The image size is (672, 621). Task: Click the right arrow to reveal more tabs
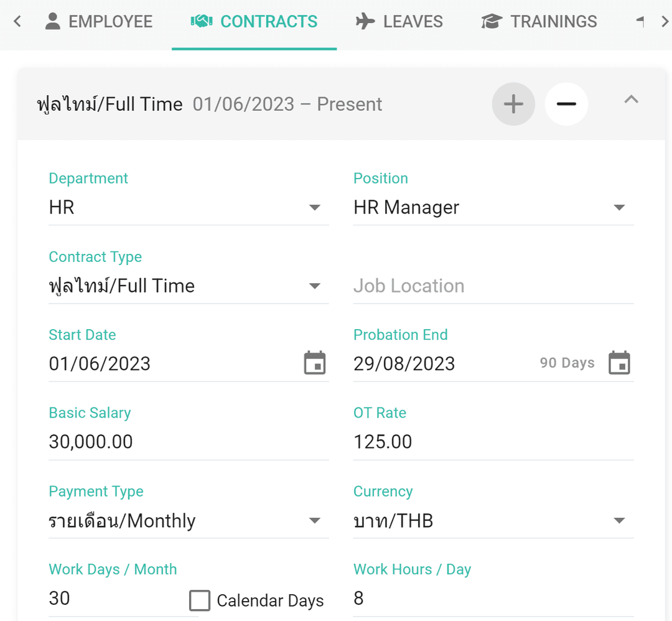665,21
